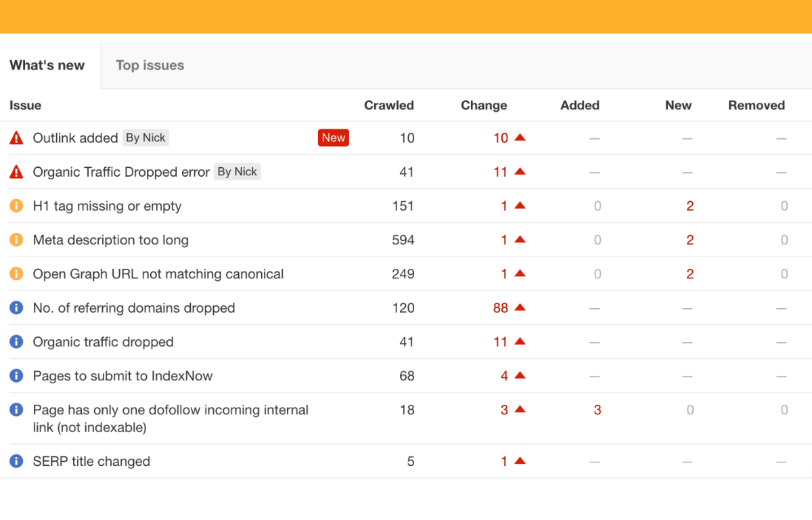Open H1 tag missing or empty issue
812x520 pixels.
(107, 206)
